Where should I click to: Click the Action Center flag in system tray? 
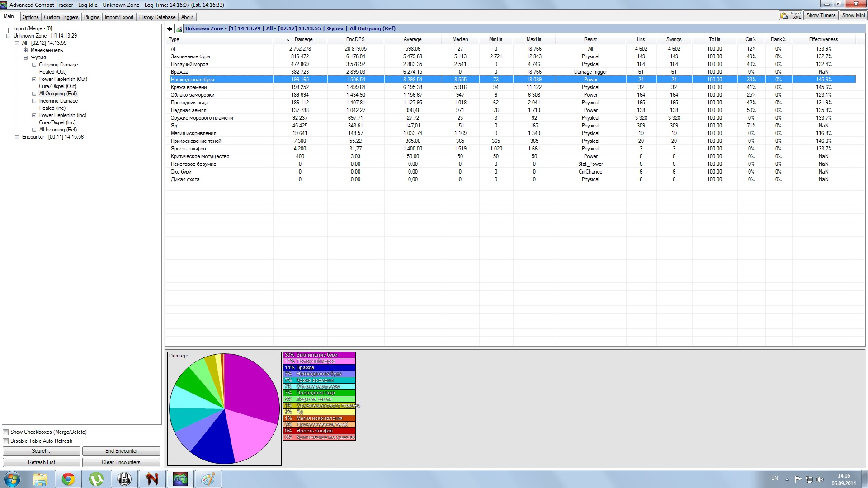tap(798, 479)
